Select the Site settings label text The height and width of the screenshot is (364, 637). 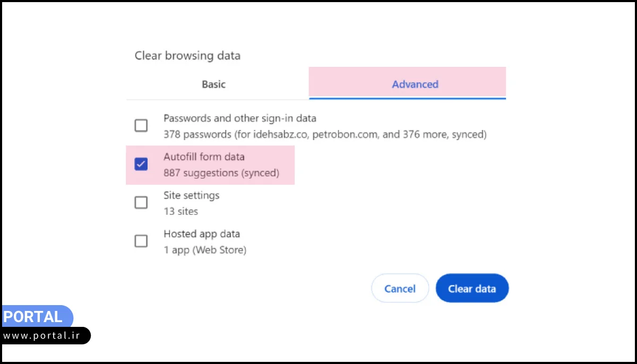coord(192,195)
